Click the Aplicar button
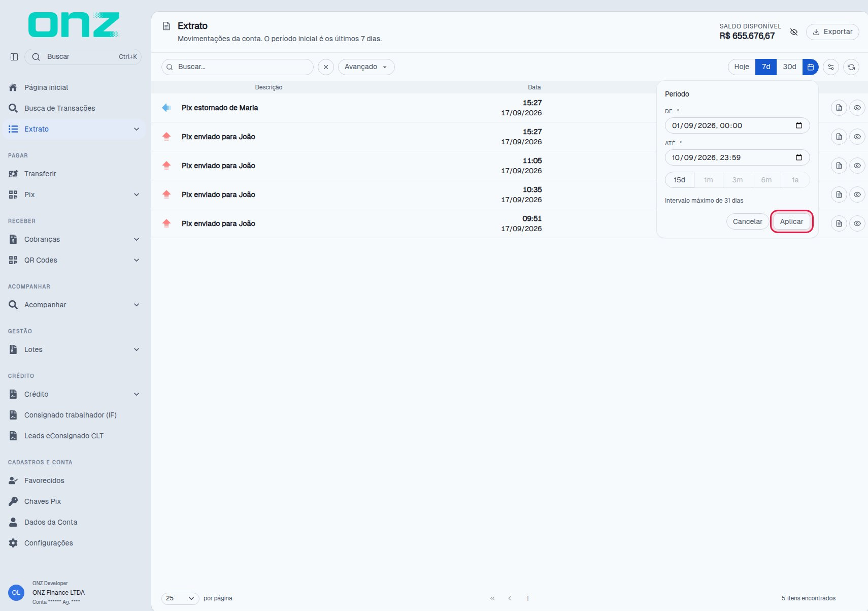Screen dimensions: 868x611 (x=791, y=221)
